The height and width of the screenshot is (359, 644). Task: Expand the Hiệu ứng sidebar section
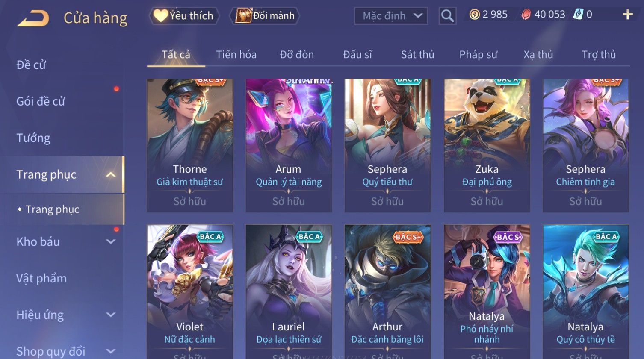[111, 315]
